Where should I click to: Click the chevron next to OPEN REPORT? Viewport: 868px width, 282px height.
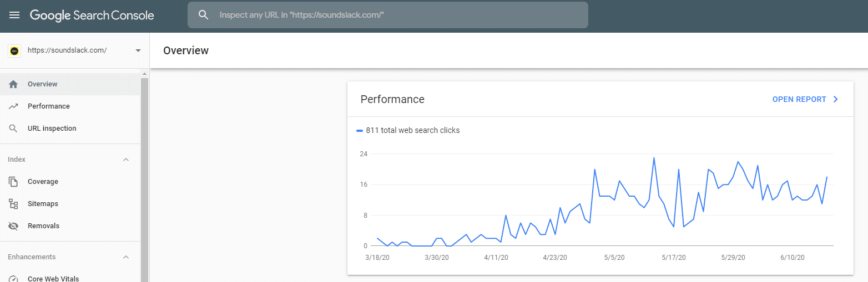836,100
